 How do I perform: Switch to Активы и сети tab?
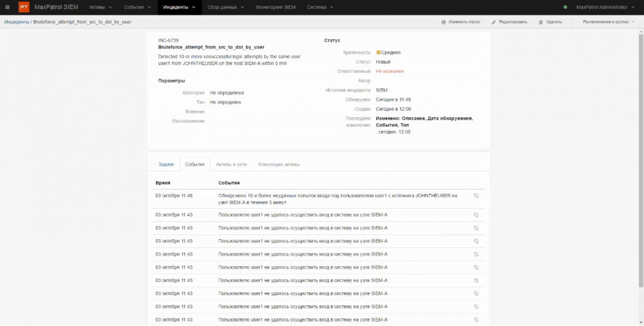(x=231, y=164)
